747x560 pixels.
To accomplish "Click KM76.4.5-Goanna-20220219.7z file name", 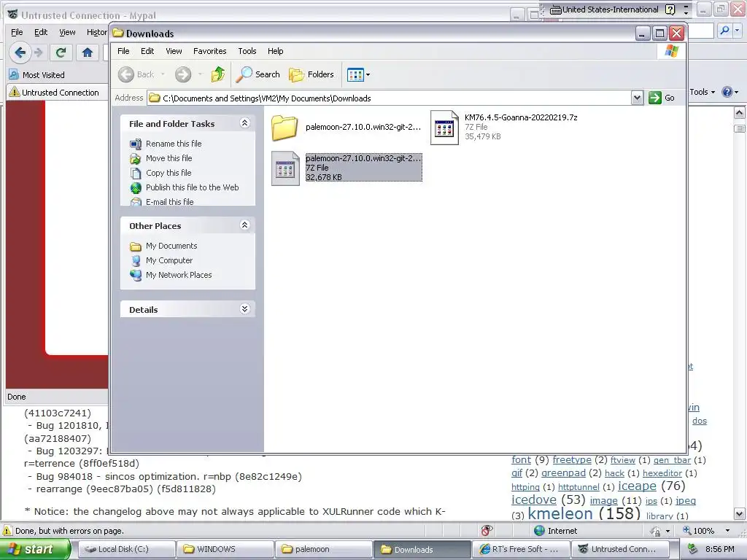I will (521, 117).
